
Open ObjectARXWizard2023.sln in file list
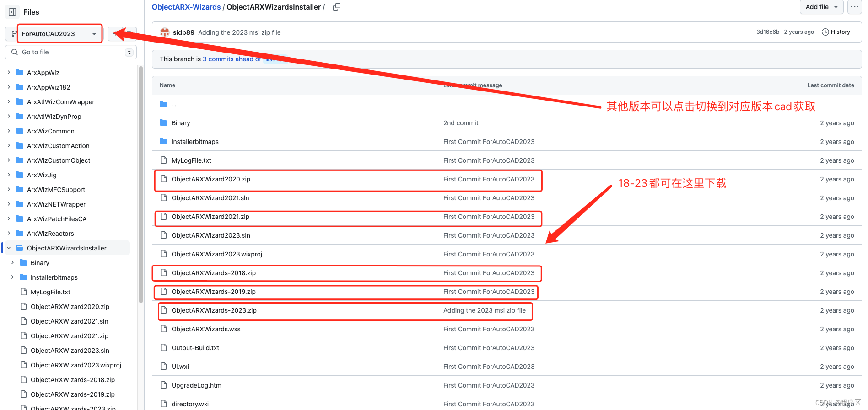211,235
